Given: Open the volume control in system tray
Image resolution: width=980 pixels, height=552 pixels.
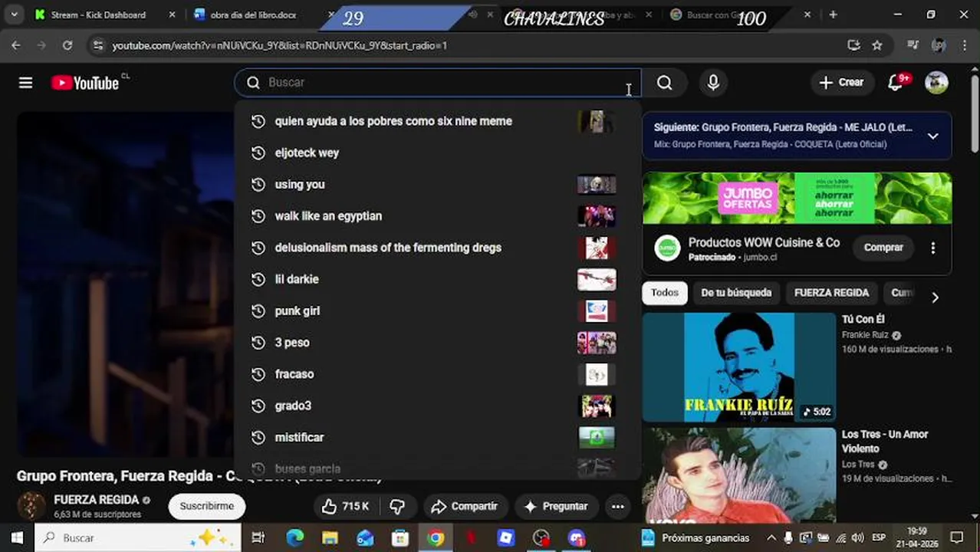Looking at the screenshot, I should [858, 537].
